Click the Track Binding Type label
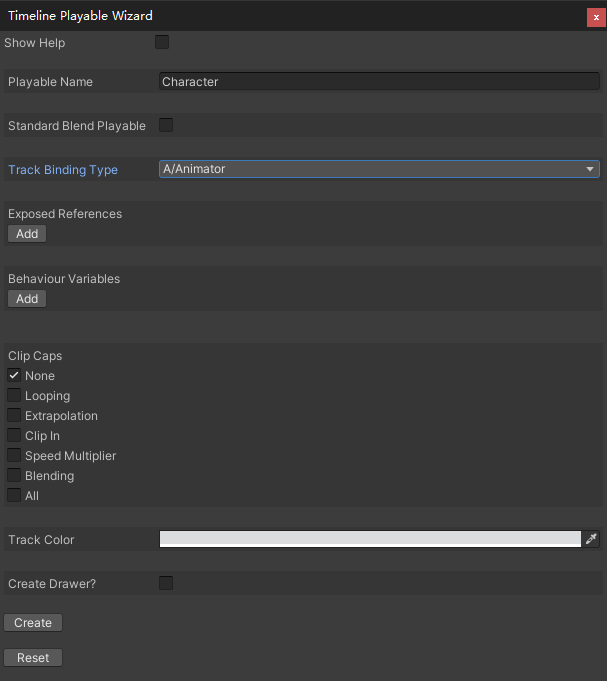Image resolution: width=607 pixels, height=681 pixels. click(63, 170)
